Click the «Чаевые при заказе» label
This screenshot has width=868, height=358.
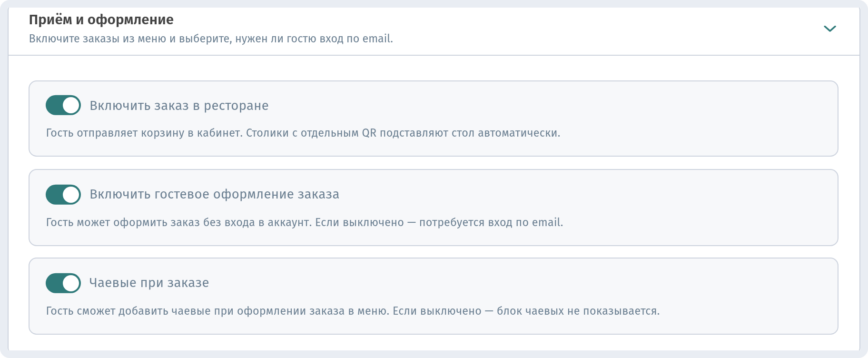[x=149, y=283]
